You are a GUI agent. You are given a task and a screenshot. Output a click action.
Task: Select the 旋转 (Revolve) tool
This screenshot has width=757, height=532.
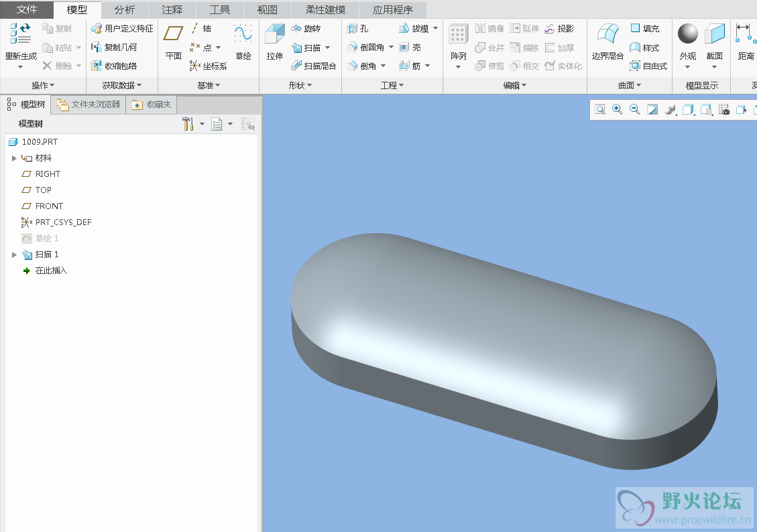pos(306,28)
